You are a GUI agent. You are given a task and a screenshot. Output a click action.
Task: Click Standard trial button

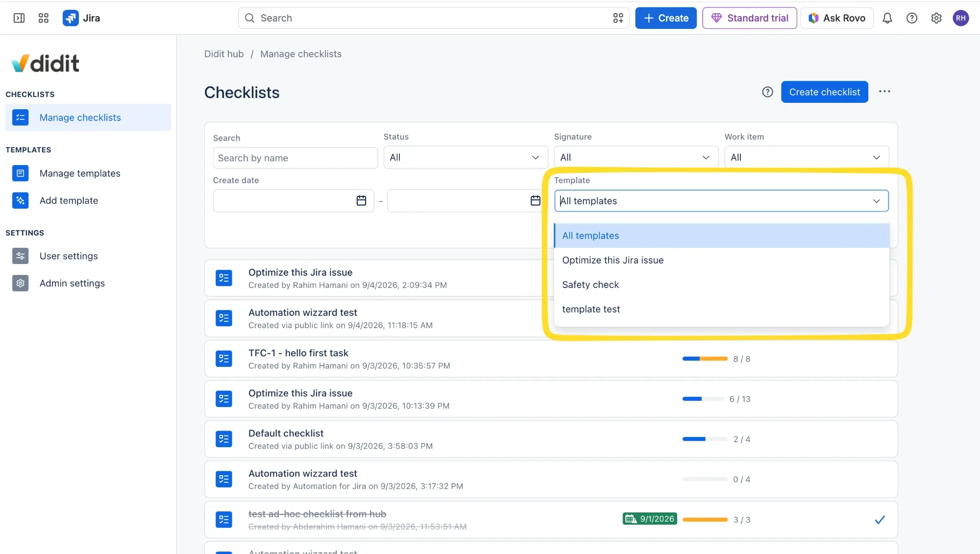750,18
